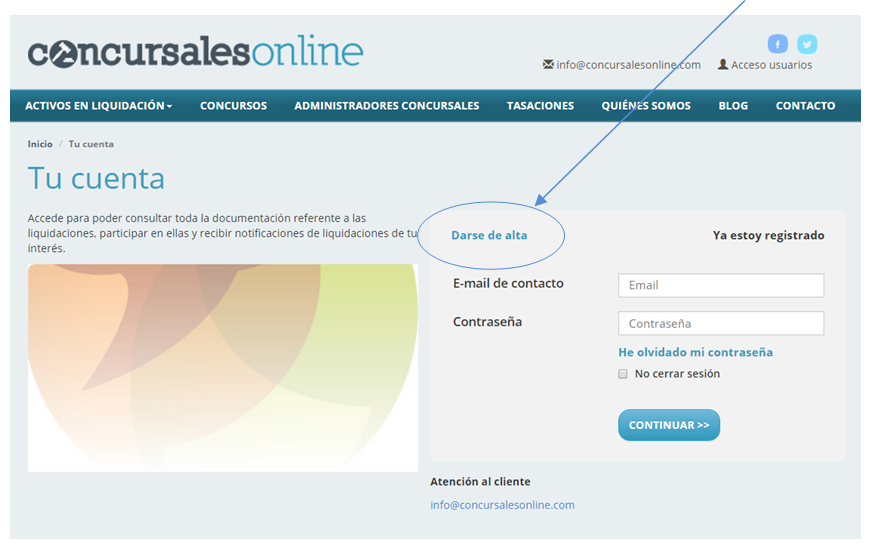Viewport: 873px width, 548px height.
Task: Click the E-mail de contacto label
Action: click(x=508, y=283)
